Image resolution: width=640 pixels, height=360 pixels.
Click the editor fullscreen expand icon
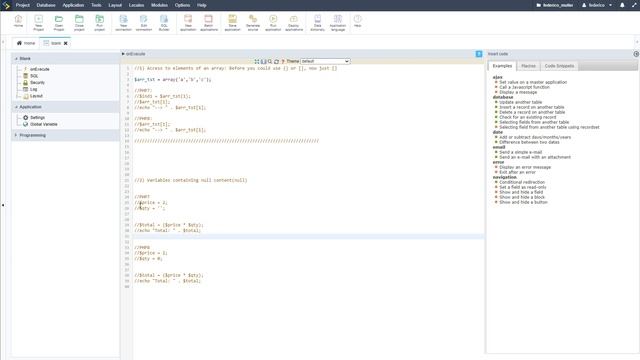(x=257, y=61)
